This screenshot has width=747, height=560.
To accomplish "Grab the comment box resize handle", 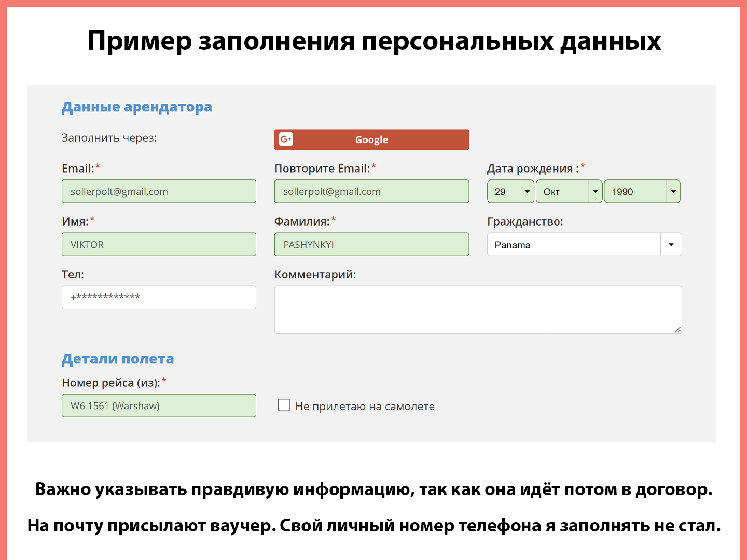I will point(677,329).
